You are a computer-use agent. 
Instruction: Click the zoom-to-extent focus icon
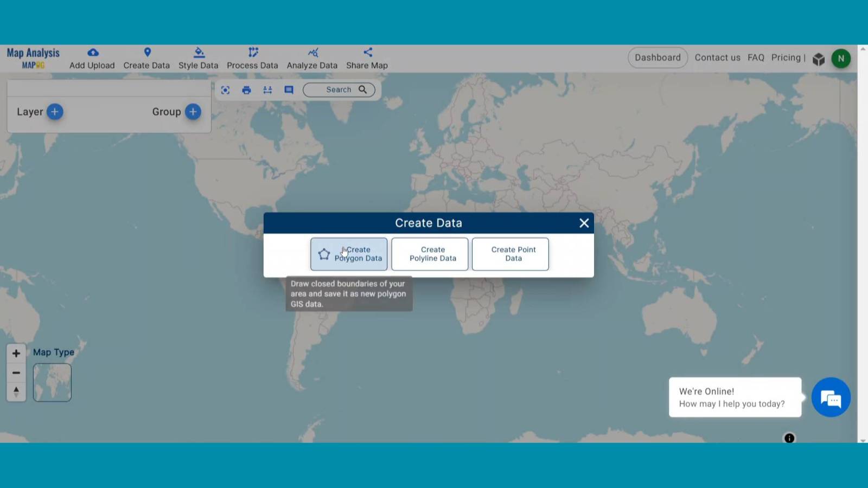tap(225, 90)
